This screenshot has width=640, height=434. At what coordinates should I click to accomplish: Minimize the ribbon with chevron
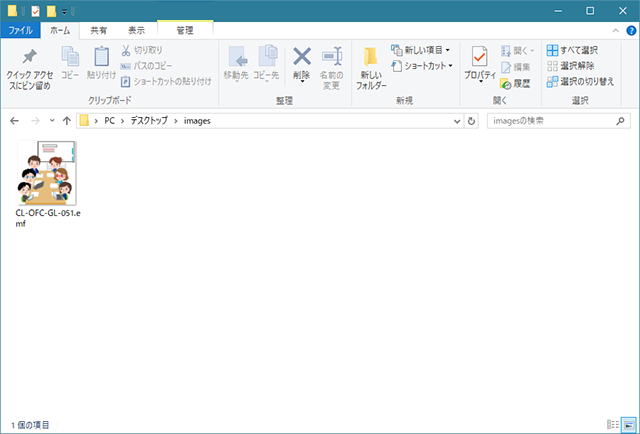click(x=616, y=31)
